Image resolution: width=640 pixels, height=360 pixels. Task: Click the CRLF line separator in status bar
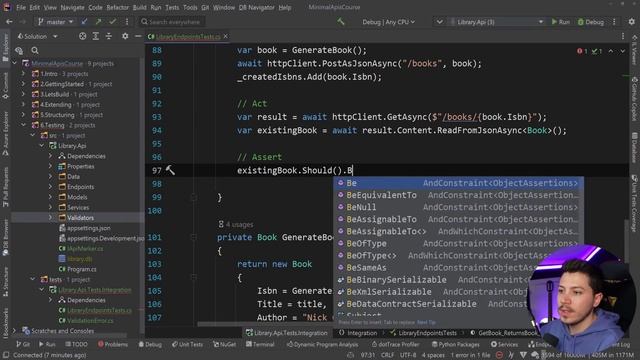tap(387, 355)
